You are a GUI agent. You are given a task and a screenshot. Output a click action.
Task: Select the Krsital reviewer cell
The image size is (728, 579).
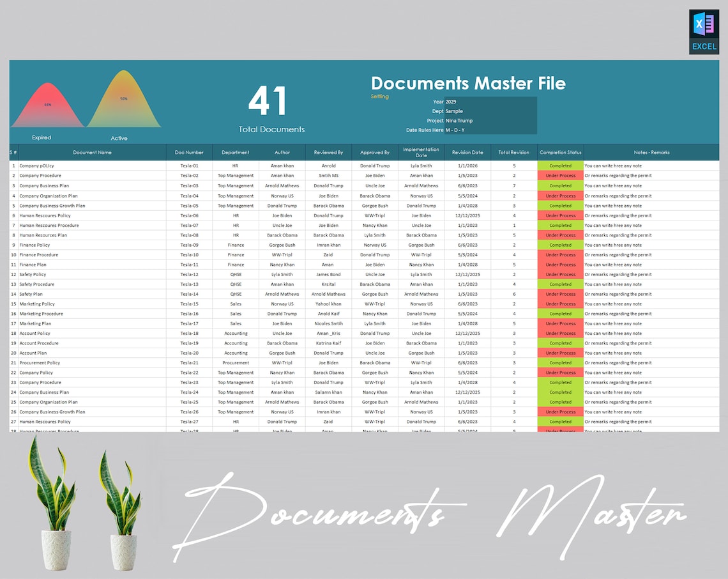tap(328, 284)
